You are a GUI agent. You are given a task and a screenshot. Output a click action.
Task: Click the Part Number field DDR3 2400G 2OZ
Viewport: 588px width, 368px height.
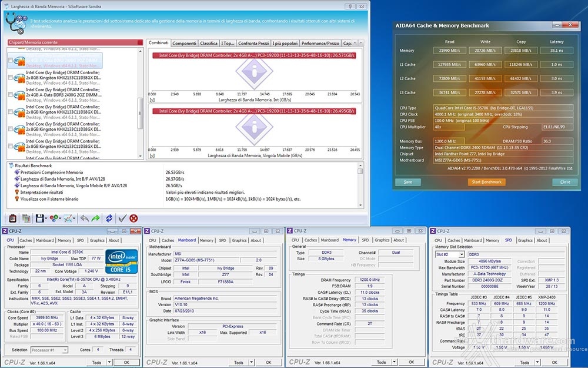click(489, 280)
